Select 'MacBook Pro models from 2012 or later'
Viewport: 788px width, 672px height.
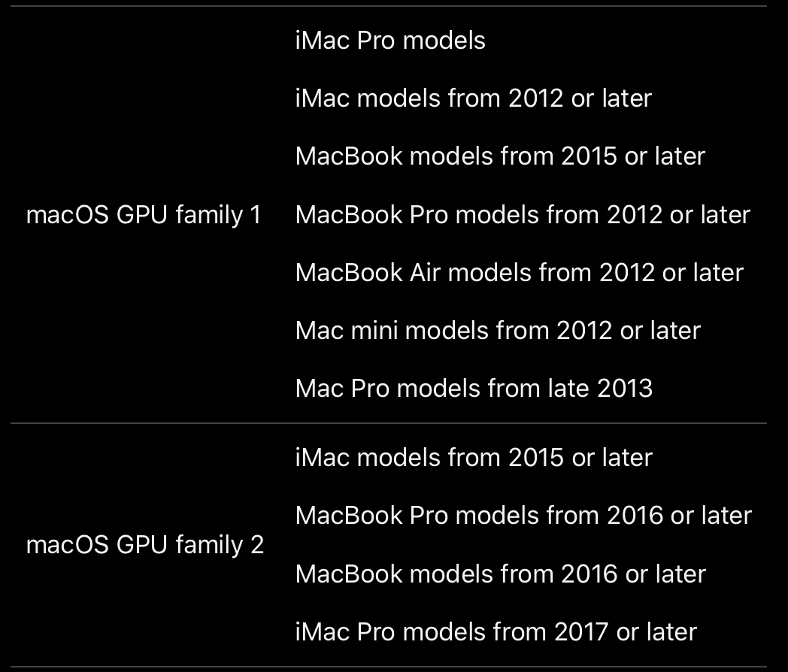[523, 215]
